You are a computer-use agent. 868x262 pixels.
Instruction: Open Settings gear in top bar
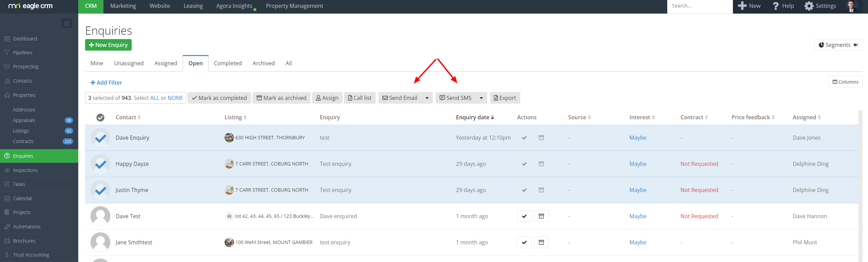pyautogui.click(x=809, y=6)
